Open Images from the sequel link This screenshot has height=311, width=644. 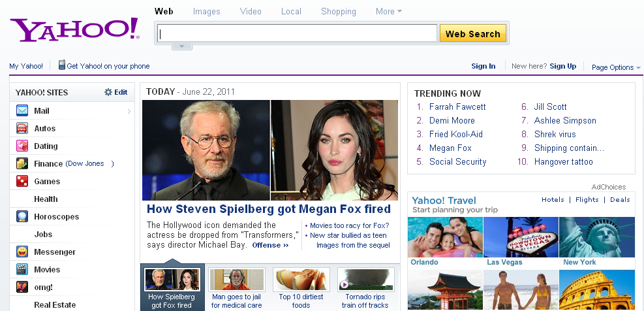(353, 245)
